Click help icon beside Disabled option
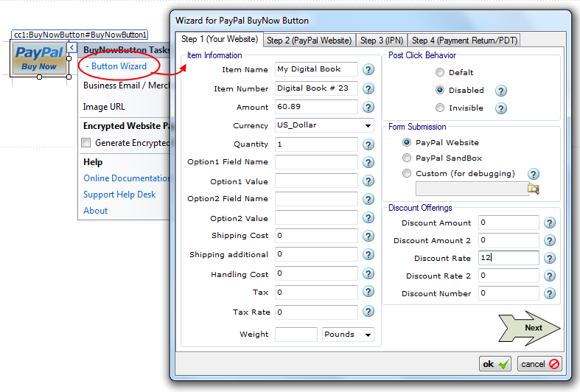The height and width of the screenshot is (392, 580). [500, 91]
